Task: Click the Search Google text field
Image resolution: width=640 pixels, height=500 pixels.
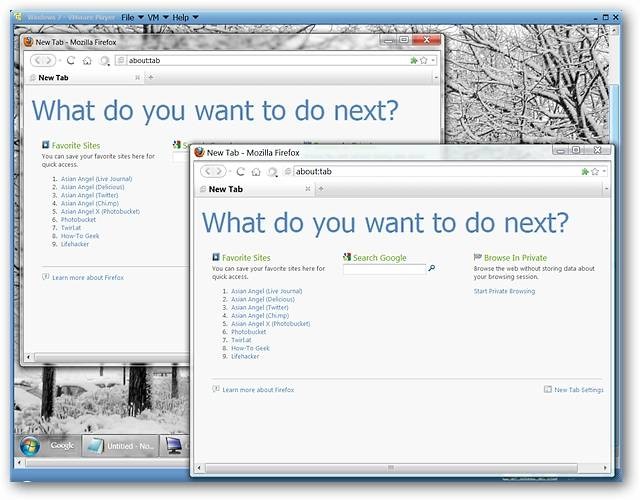Action: coord(384,269)
